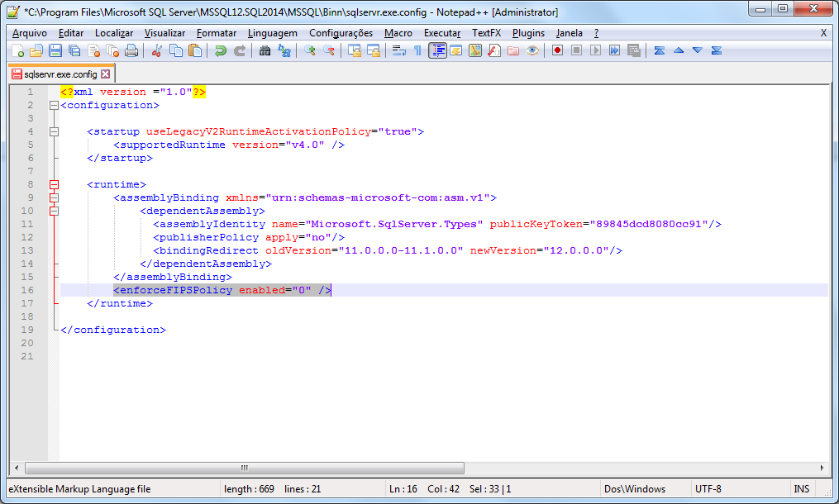
Task: Click the New document icon
Action: 17,51
